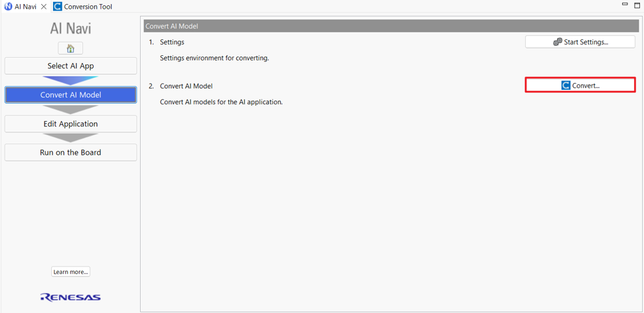Open the Convert... button with C icon
The image size is (644, 313).
click(580, 85)
